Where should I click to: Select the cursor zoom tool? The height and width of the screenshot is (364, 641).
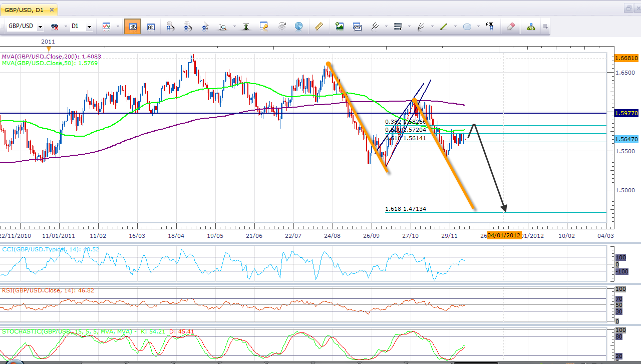tap(205, 27)
